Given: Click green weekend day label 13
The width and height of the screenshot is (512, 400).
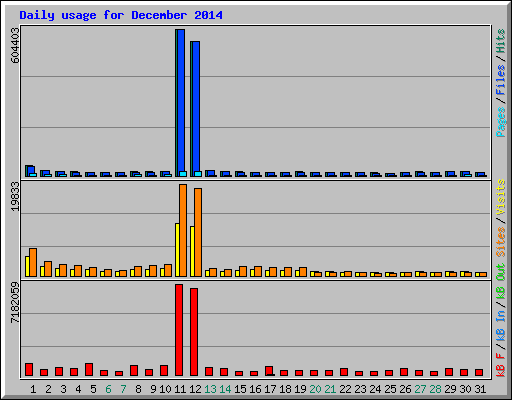Looking at the screenshot, I should pos(210,389).
